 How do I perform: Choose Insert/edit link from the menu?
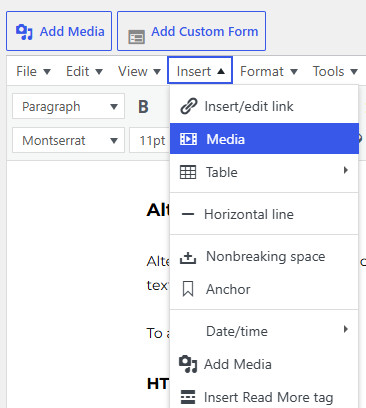click(x=264, y=106)
